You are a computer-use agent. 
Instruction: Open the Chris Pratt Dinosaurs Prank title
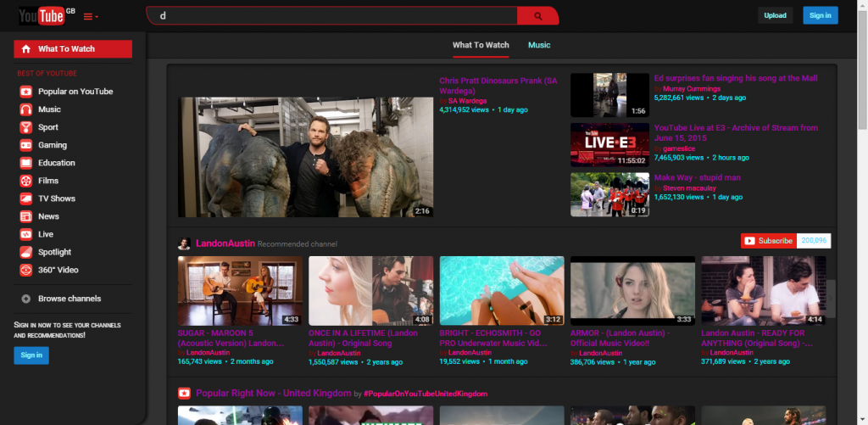coord(498,86)
